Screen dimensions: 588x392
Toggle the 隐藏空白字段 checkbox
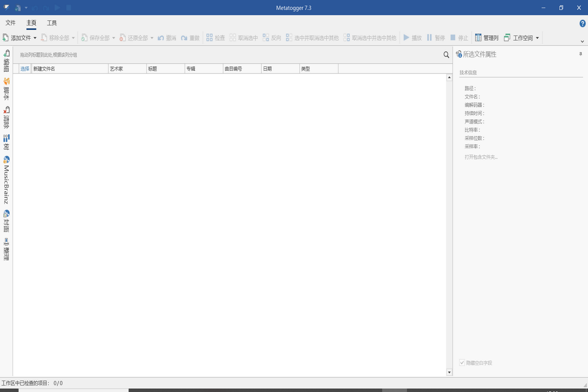click(x=462, y=363)
